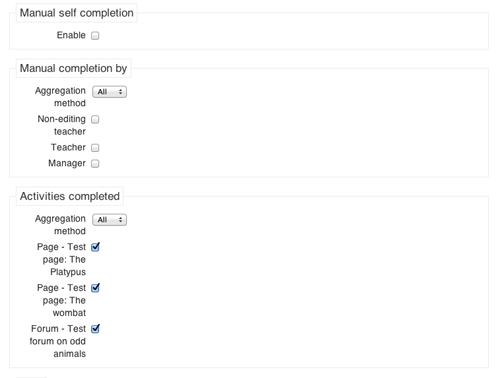
Task: Tick the Non-editing teacher checkbox
Action: (x=95, y=119)
